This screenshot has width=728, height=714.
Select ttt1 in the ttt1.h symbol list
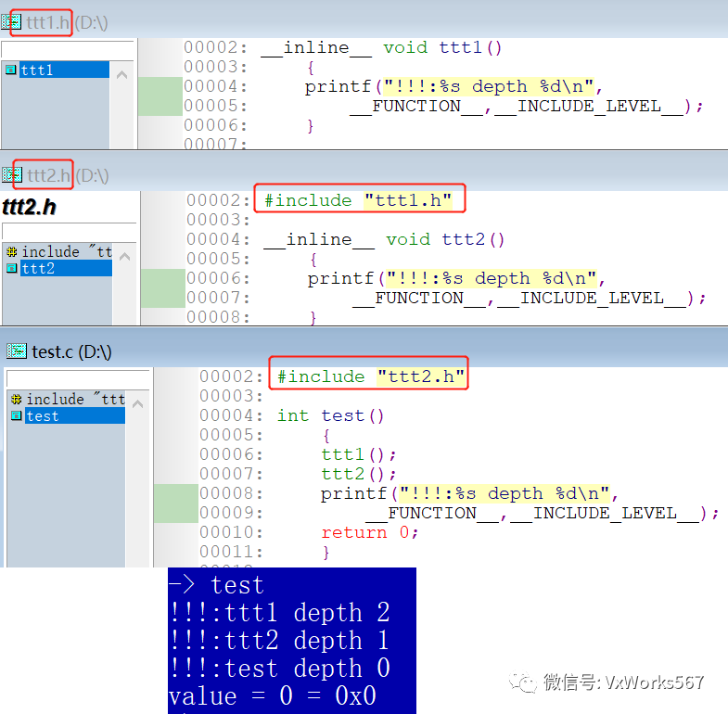coord(64,70)
